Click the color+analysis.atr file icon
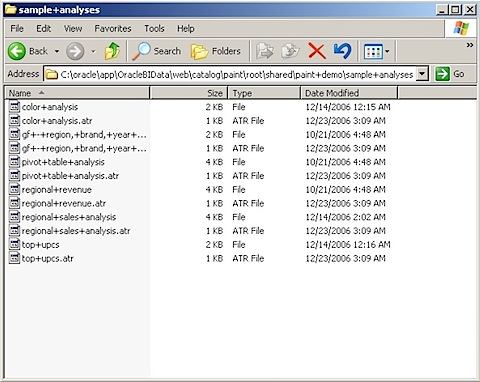 click(14, 120)
